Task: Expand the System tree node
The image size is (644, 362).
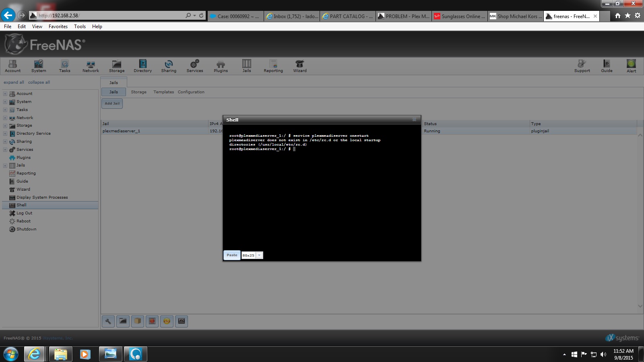Action: pyautogui.click(x=5, y=102)
